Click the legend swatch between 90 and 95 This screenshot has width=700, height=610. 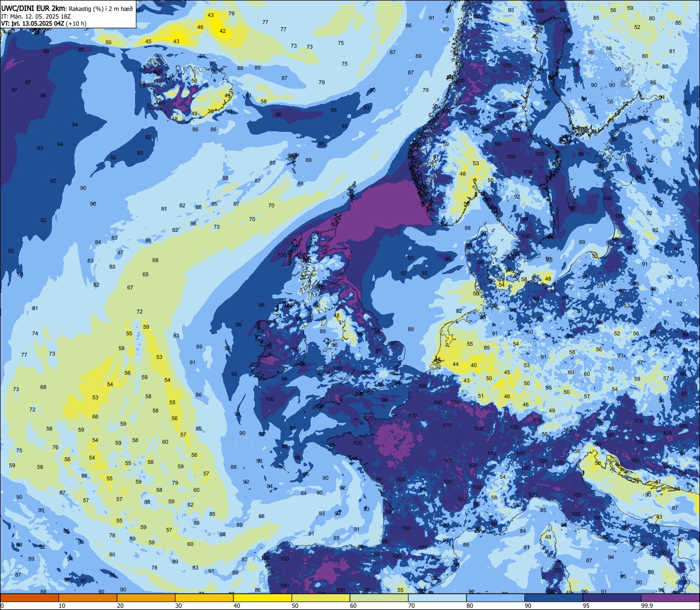(x=553, y=598)
